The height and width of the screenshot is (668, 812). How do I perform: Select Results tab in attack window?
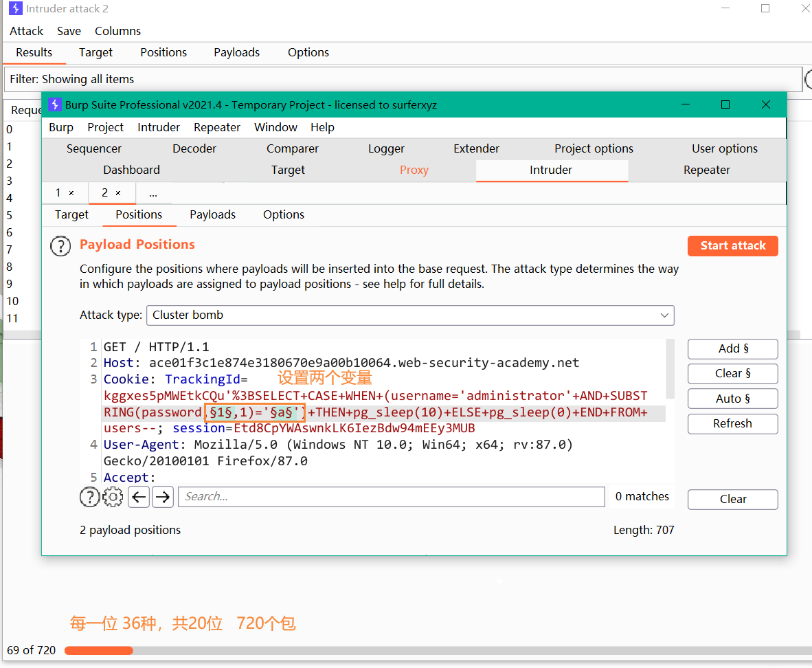(34, 53)
